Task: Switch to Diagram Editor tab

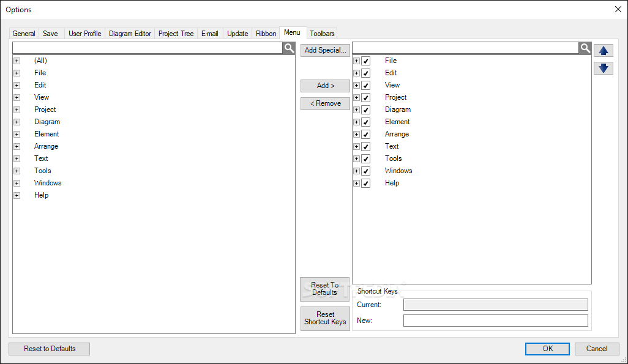Action: tap(130, 34)
